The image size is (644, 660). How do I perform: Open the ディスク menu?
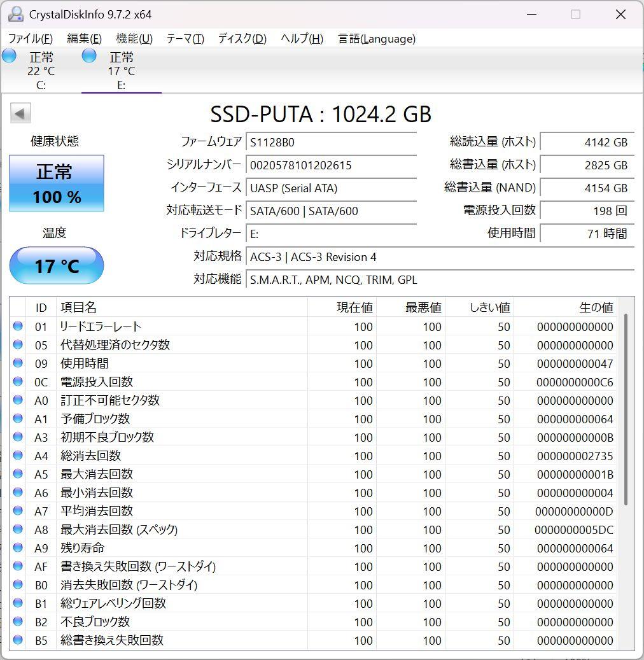(x=241, y=39)
